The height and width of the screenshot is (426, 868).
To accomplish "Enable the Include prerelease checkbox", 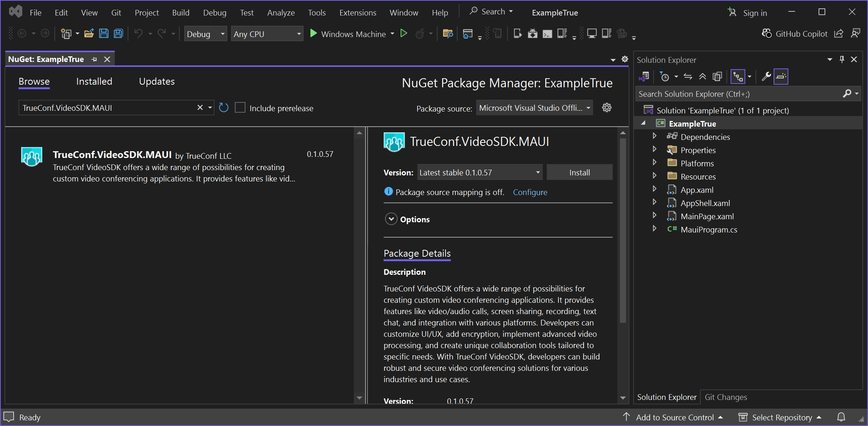I will (240, 108).
